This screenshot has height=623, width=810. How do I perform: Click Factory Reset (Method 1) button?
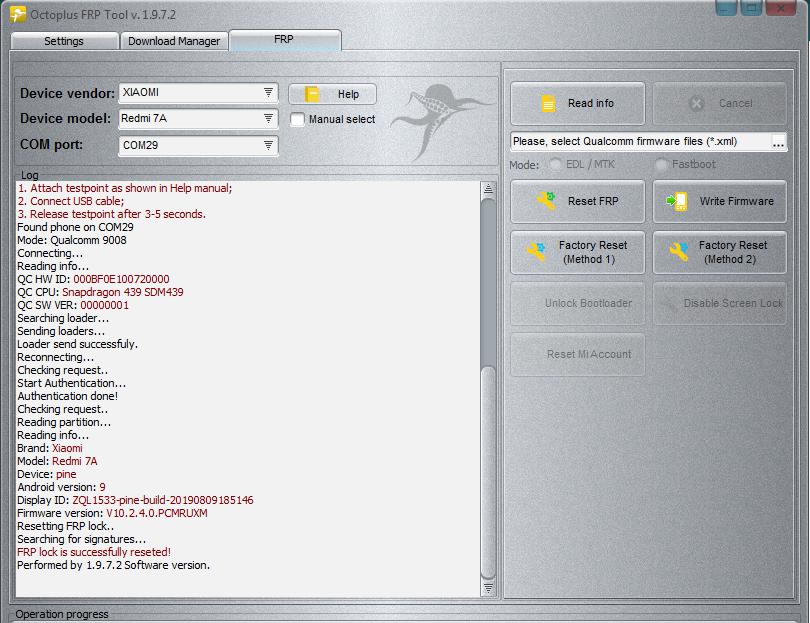[578, 252]
